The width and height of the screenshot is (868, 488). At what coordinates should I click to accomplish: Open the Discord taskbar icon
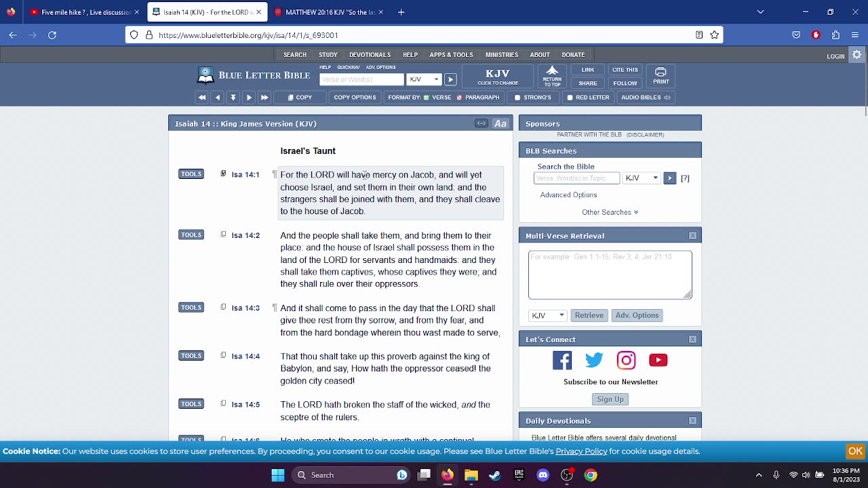click(543, 475)
